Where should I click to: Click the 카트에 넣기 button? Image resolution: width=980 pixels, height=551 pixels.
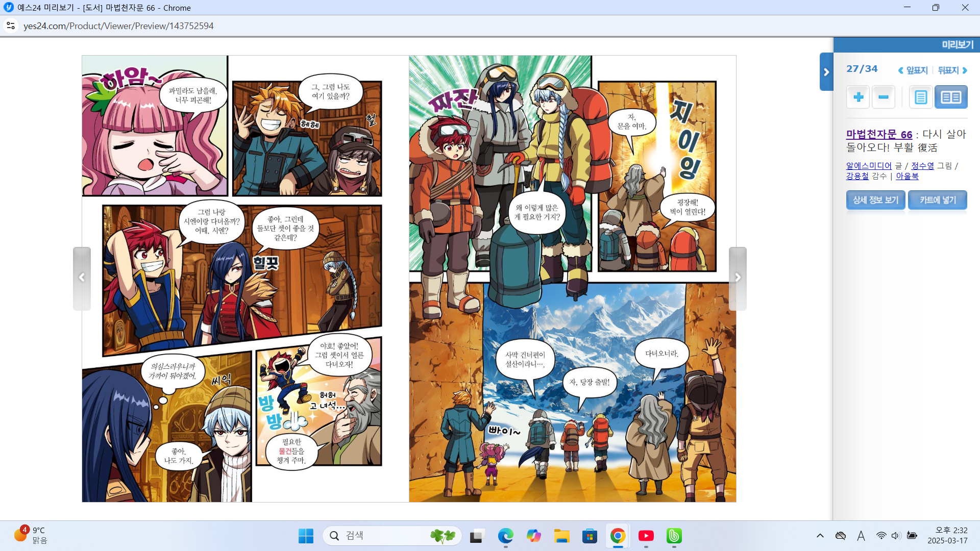(938, 200)
